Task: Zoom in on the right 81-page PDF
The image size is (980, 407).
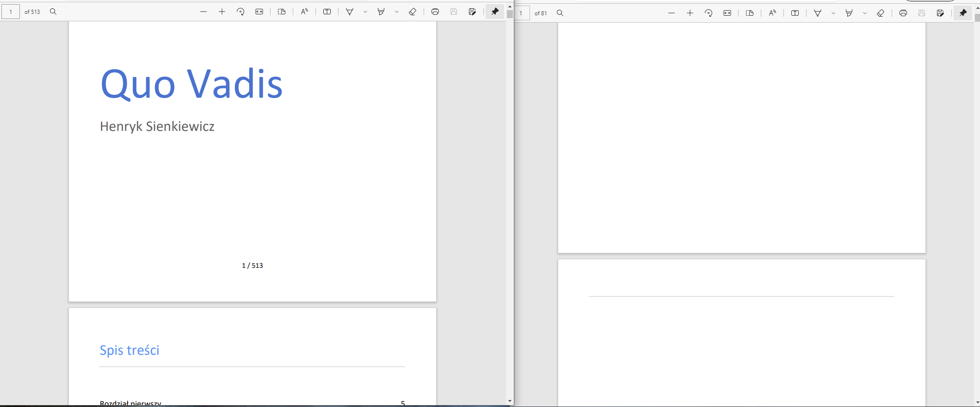Action: [x=690, y=13]
